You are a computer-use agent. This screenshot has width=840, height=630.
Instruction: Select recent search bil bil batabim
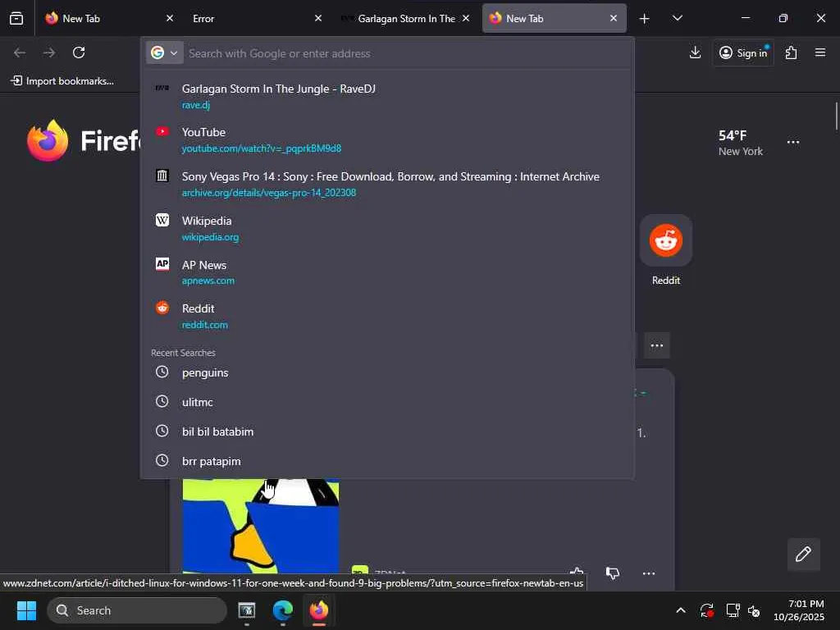(x=387, y=431)
